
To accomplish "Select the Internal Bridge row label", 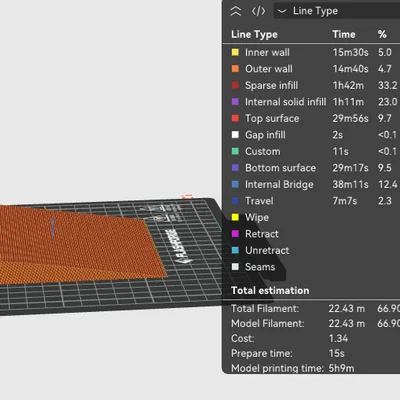I will pos(279,184).
